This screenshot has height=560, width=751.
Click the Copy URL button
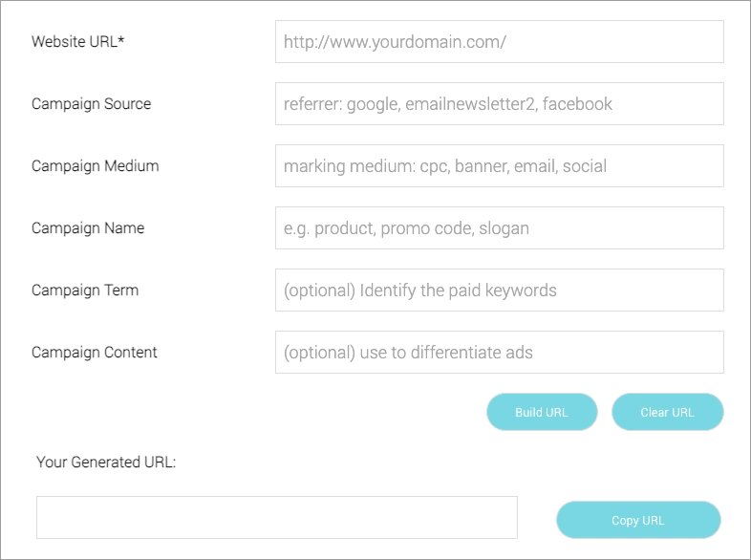click(638, 520)
